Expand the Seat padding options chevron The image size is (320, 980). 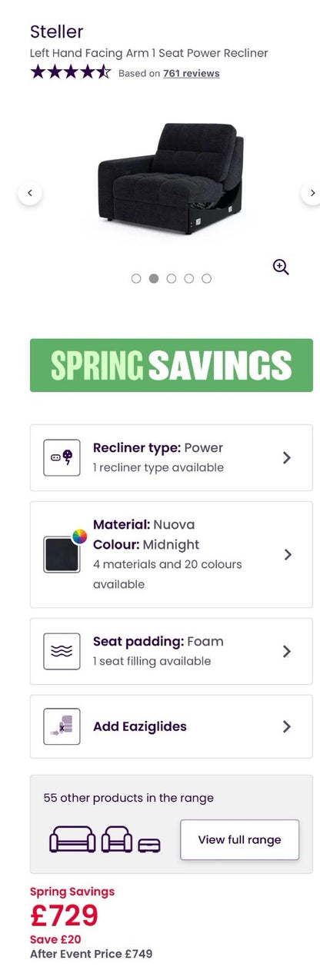click(x=287, y=651)
